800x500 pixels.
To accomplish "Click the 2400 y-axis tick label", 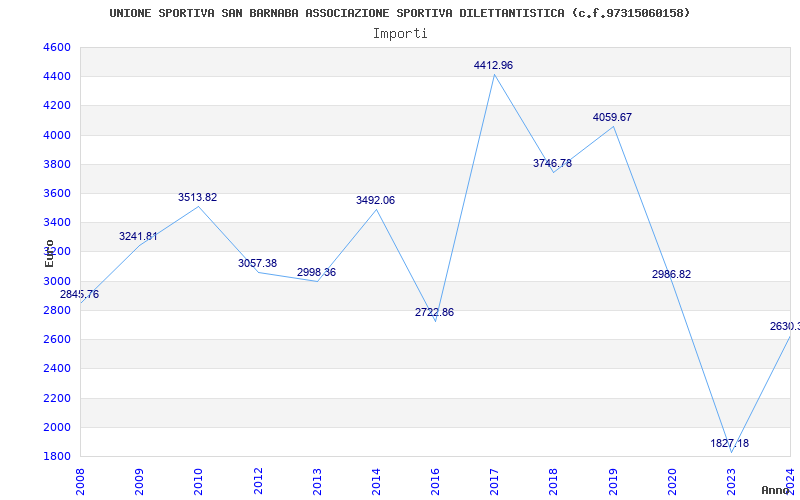I will (x=57, y=368).
